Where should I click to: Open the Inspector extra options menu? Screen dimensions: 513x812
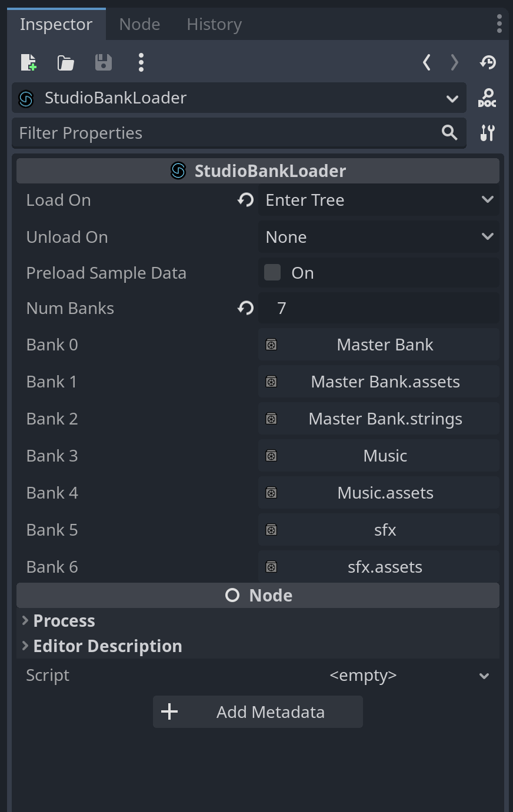coord(141,62)
